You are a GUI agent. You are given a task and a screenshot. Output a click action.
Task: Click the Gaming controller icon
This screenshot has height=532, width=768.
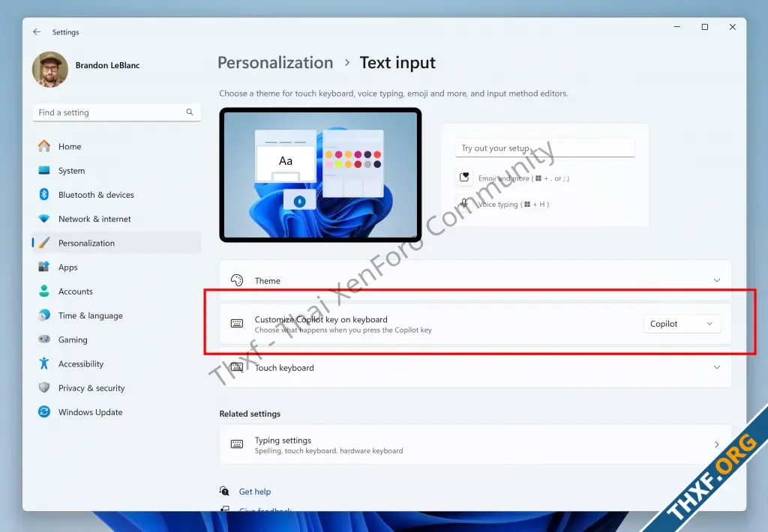(x=44, y=339)
